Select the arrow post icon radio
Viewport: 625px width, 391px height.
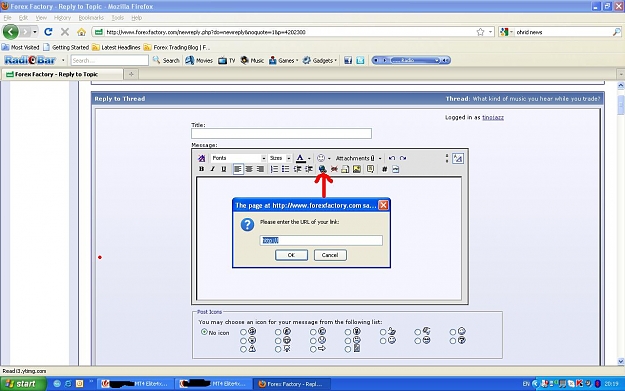[313, 349]
